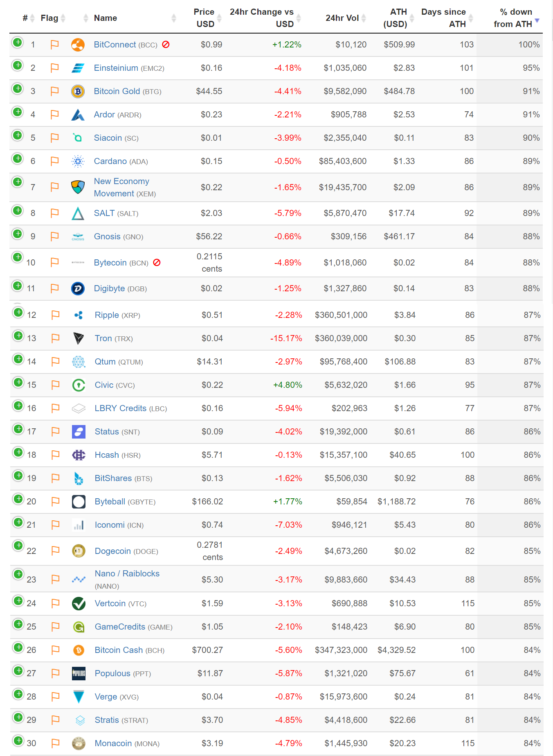Expand the Bitcoin Cash row details
553x756 pixels.
coord(18,647)
